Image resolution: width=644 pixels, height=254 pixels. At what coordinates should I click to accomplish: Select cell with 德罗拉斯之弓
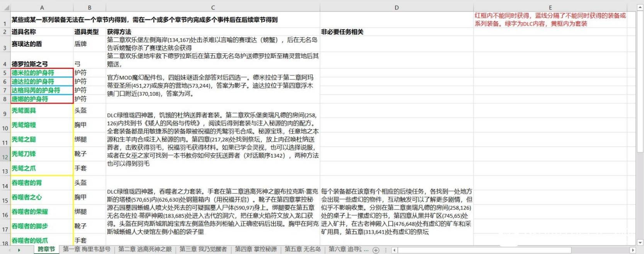tap(42, 64)
